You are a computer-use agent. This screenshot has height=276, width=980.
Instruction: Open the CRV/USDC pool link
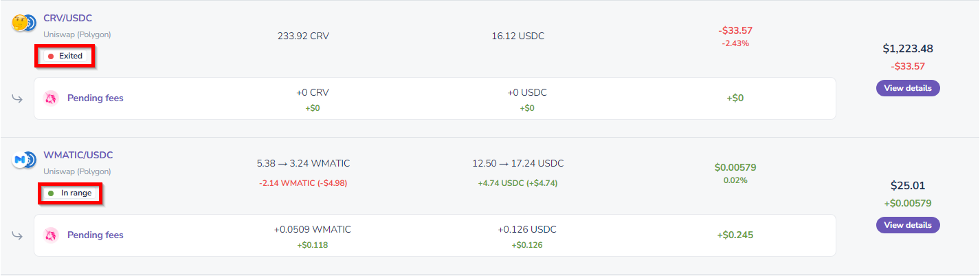coord(68,19)
